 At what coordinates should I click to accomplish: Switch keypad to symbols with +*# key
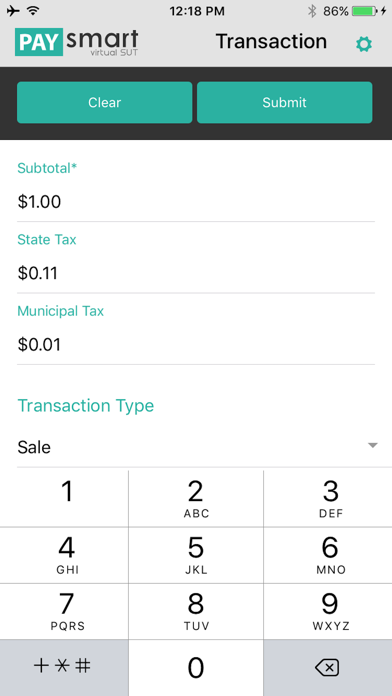point(64,668)
